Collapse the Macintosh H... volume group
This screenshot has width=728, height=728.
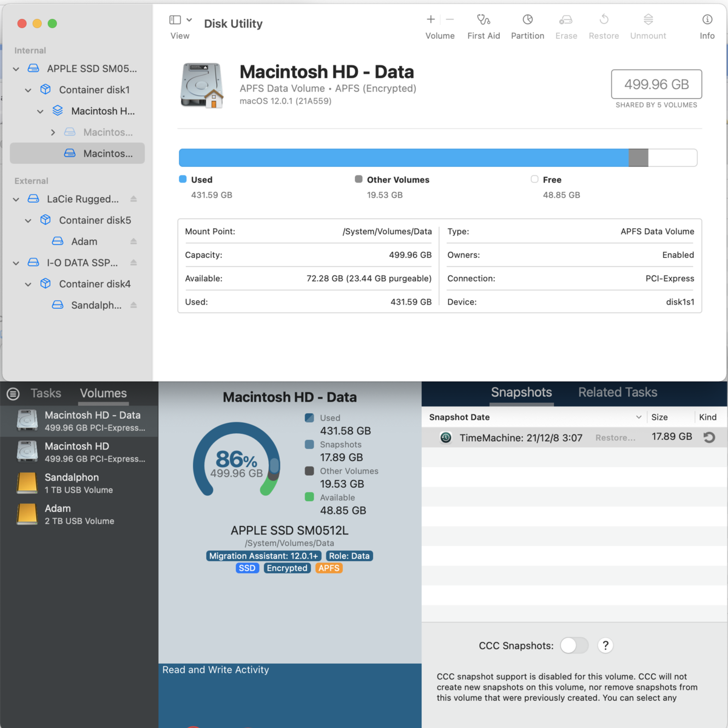pos(40,112)
